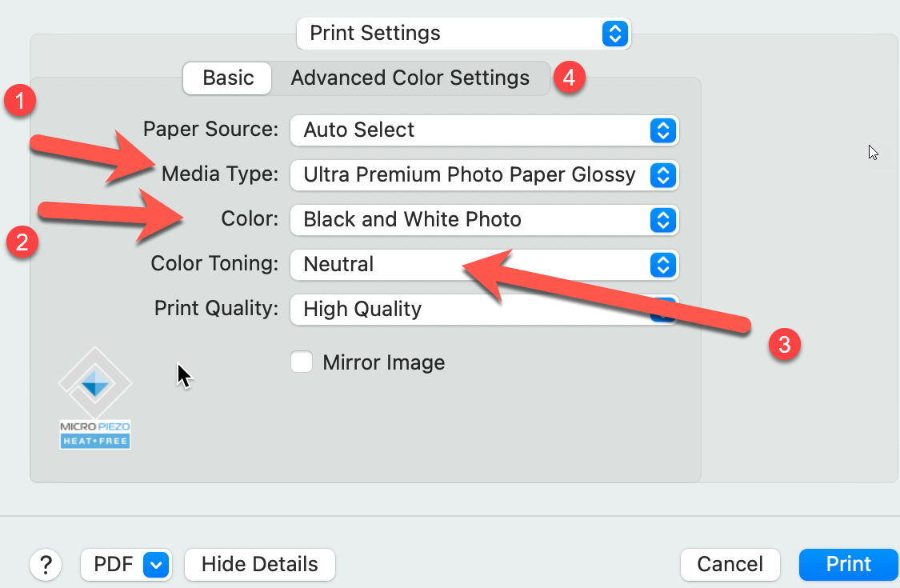Click the help question mark button
This screenshot has width=900, height=588.
pyautogui.click(x=46, y=564)
